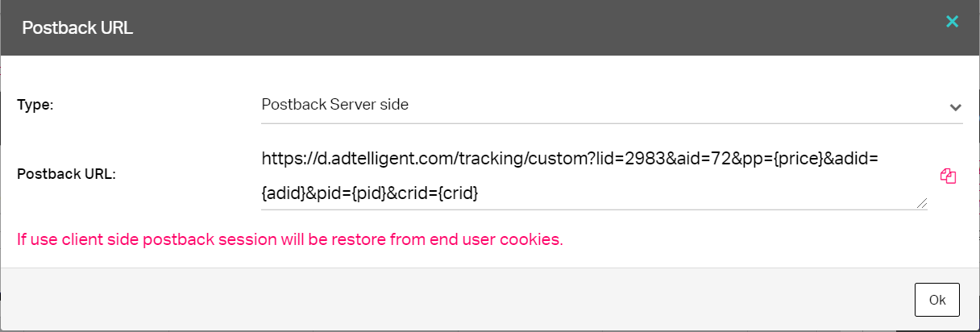Click the pink client side cookies notice
This screenshot has height=332, width=980.
click(x=290, y=239)
